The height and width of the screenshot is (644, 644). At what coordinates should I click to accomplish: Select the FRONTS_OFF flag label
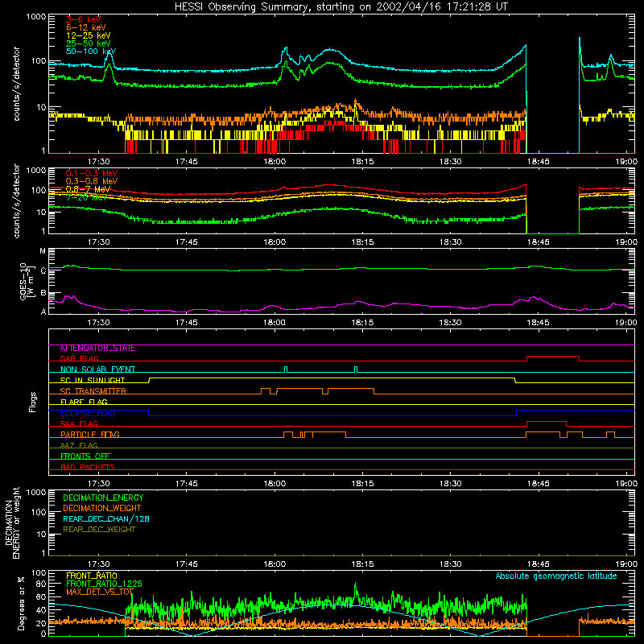pyautogui.click(x=85, y=456)
